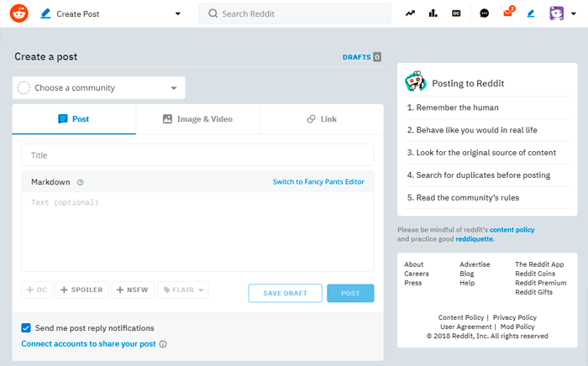
Task: Click the search magnifier icon
Action: [x=213, y=13]
